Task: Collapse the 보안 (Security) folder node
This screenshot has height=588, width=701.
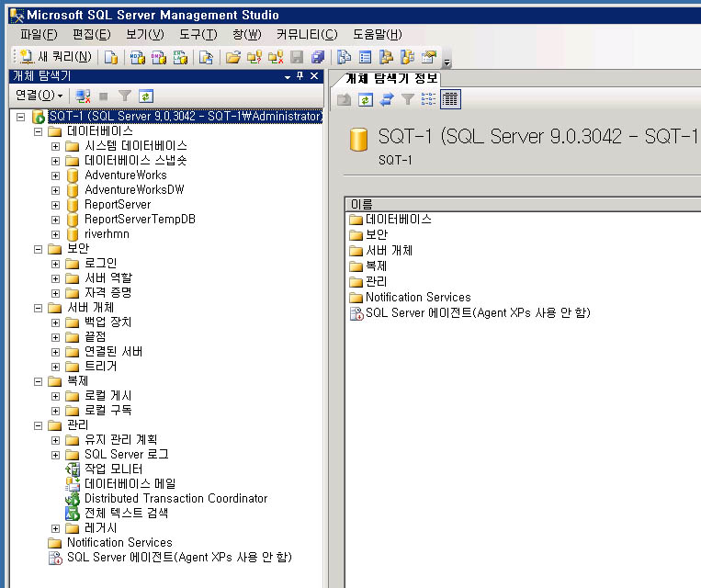Action: tap(39, 249)
